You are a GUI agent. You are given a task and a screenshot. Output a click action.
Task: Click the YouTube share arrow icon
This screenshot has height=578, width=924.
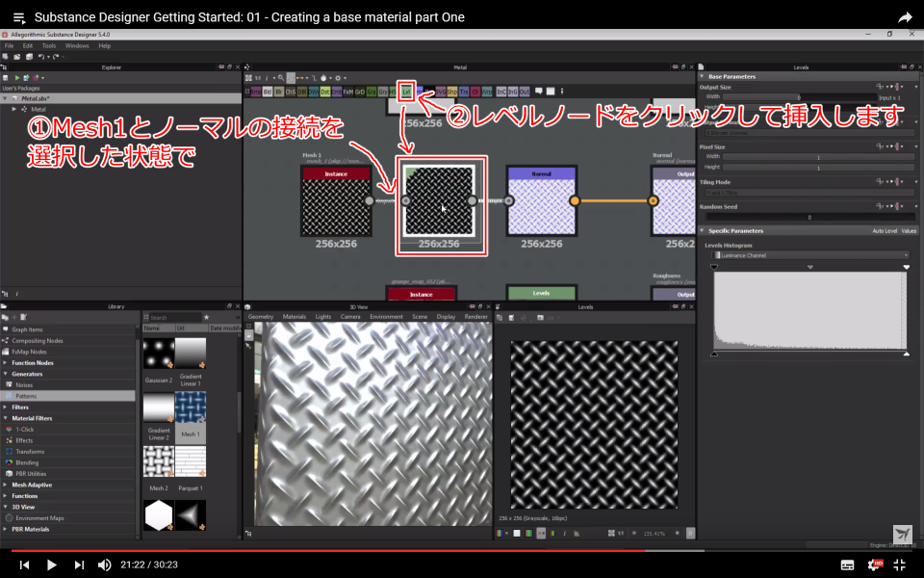pos(905,17)
